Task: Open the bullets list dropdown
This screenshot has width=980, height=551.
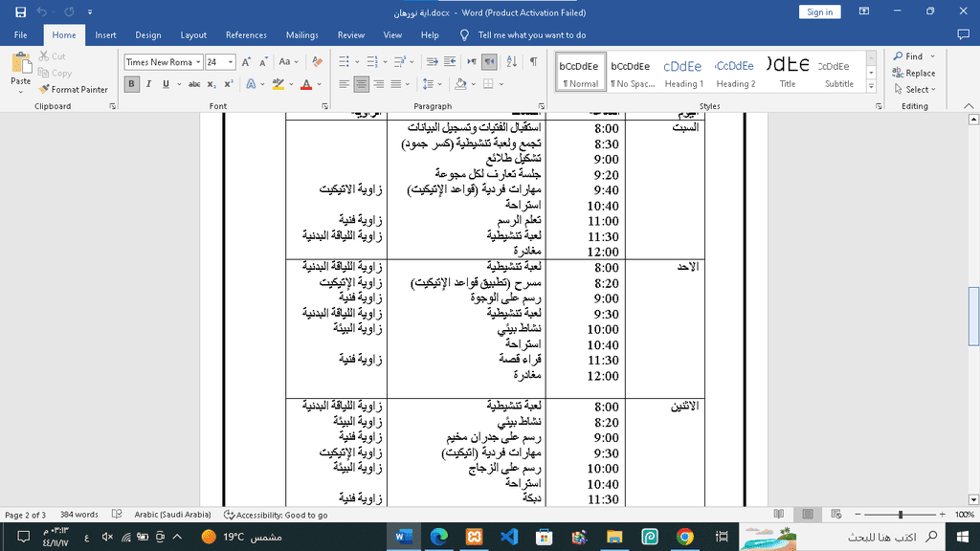Action: tap(357, 61)
